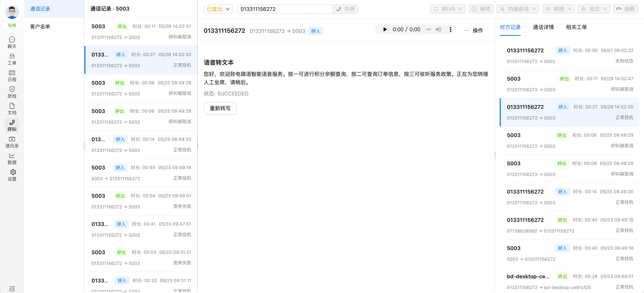This screenshot has width=644, height=293.
Task: Open the 质检 quality inspection section
Action: click(12, 92)
